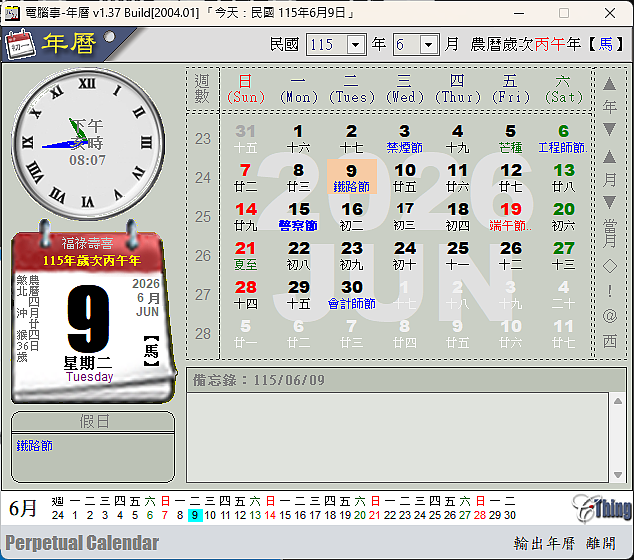The image size is (634, 560).
Task: Select June 6 工程師節 in calendar
Action: (563, 138)
